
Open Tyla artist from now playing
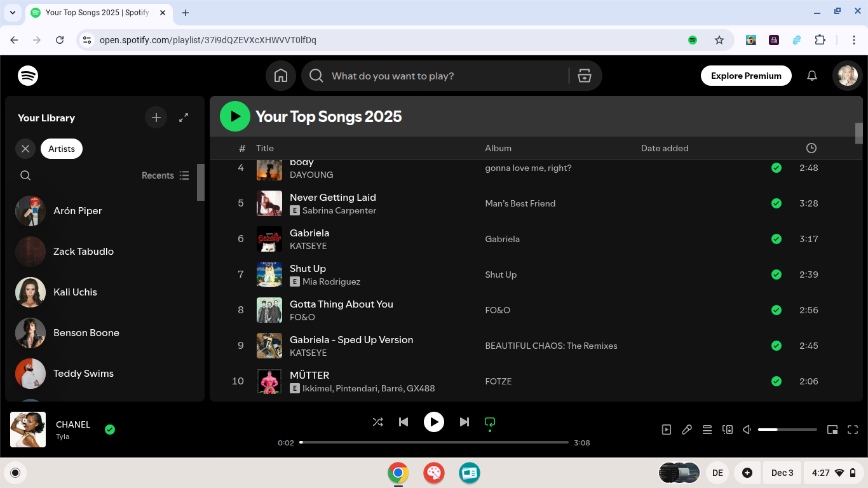[62, 437]
